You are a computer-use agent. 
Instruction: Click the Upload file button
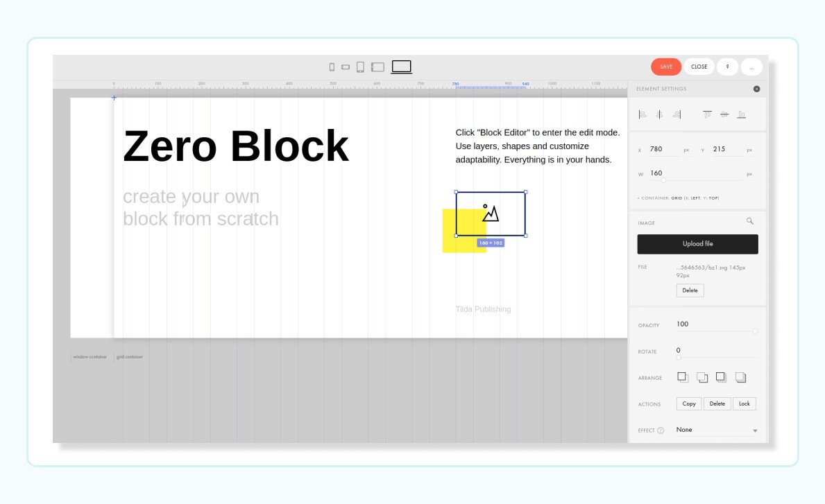coord(697,244)
